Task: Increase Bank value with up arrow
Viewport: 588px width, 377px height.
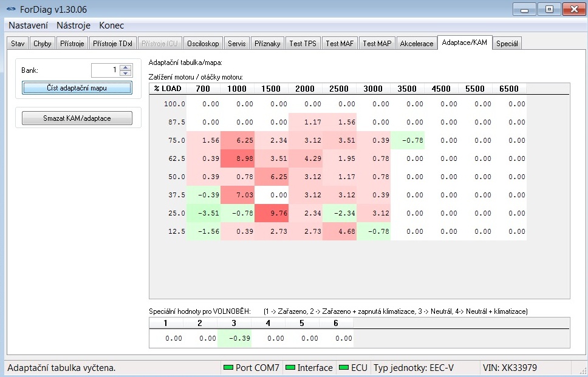Action: (x=126, y=67)
